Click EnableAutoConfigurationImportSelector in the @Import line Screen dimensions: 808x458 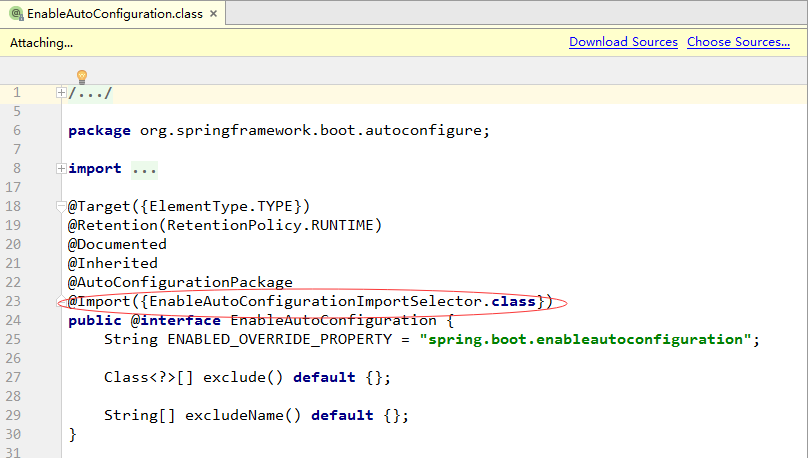tap(315, 301)
